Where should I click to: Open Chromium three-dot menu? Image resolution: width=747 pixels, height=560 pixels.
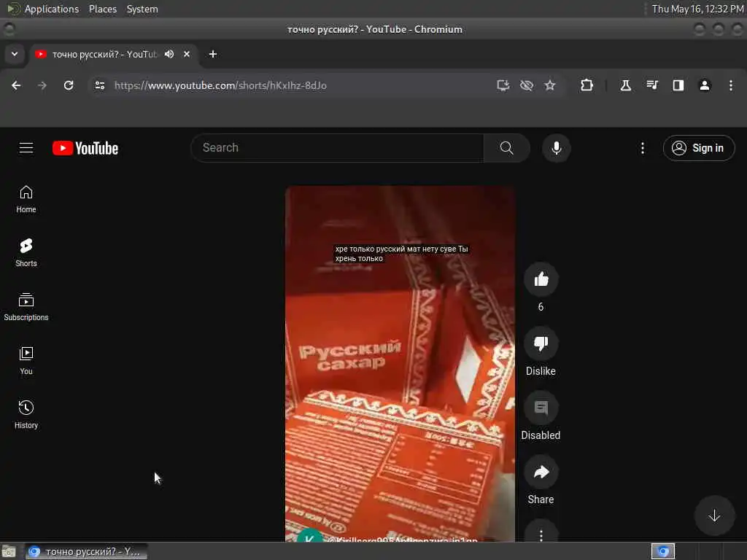tap(731, 85)
